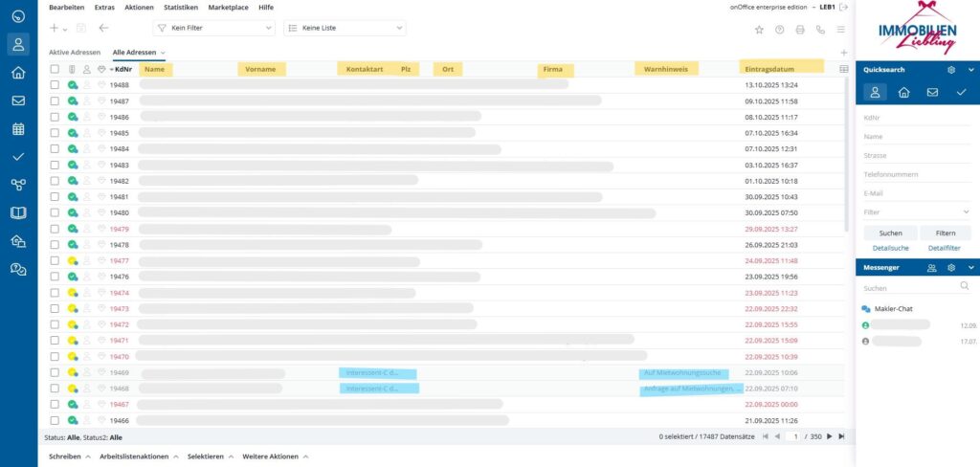Screen dimensions: 980x467
Task: Click the Name field in Quicksearch
Action: [916, 137]
